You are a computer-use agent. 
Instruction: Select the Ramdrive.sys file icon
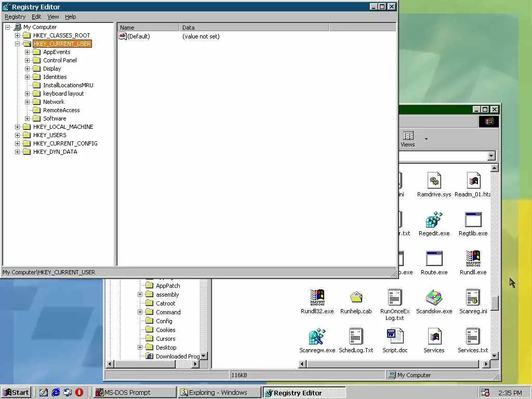[434, 180]
